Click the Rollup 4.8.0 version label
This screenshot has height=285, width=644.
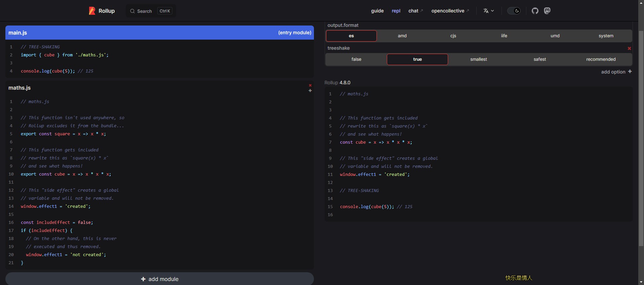[x=337, y=83]
